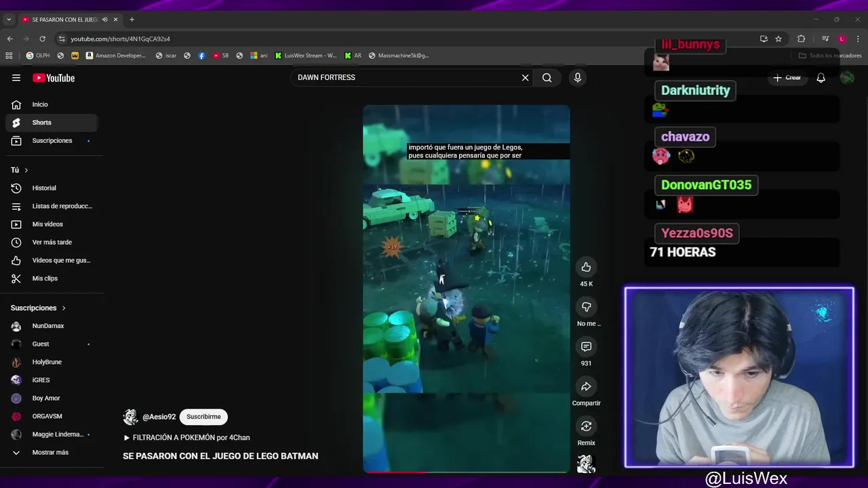Open a new browser tab
This screenshot has height=488, width=868.
132,20
